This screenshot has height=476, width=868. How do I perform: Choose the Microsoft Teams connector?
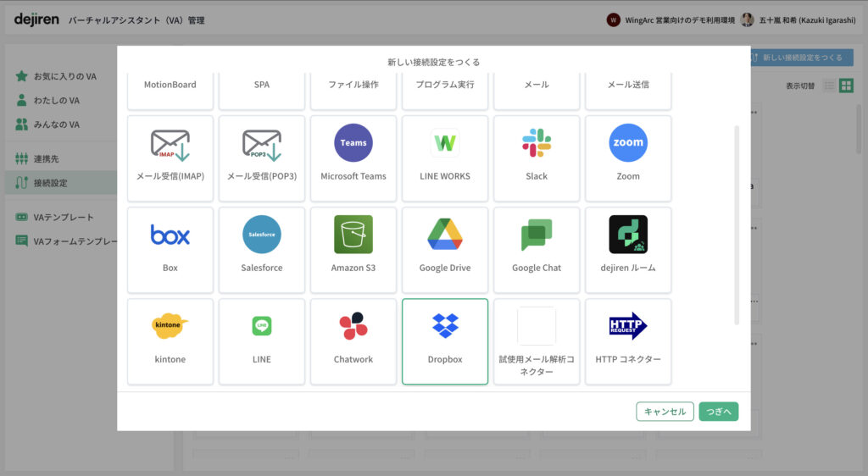click(x=353, y=158)
